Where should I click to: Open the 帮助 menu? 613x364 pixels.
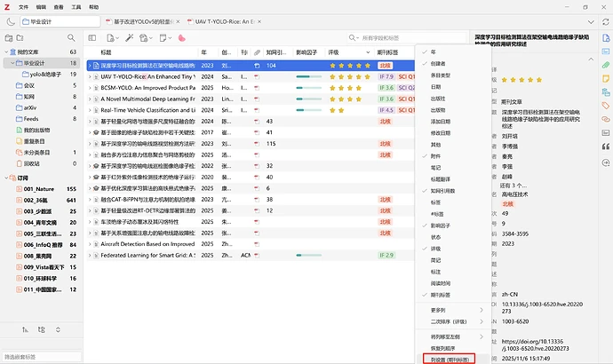[94, 7]
